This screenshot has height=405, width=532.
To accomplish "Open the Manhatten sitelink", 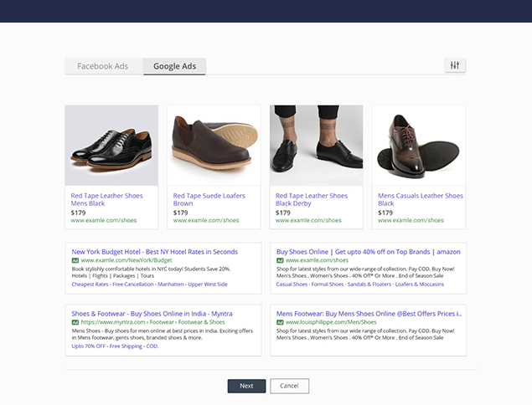I will (x=171, y=285).
